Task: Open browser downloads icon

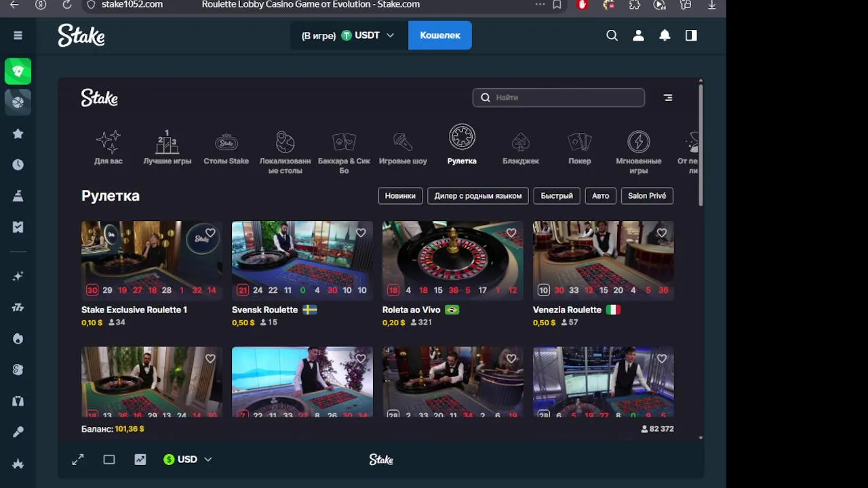Action: (712, 5)
